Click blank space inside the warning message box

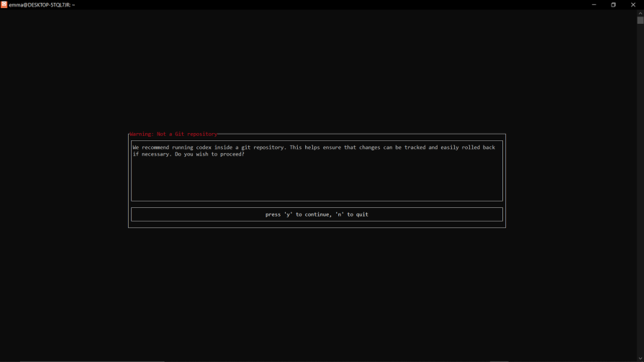pyautogui.click(x=317, y=180)
